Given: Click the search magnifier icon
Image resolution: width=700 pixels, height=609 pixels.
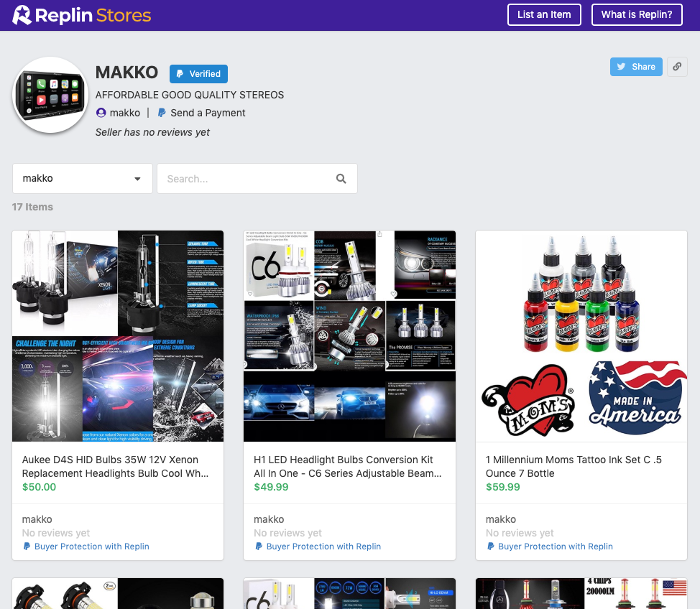Looking at the screenshot, I should pyautogui.click(x=341, y=178).
